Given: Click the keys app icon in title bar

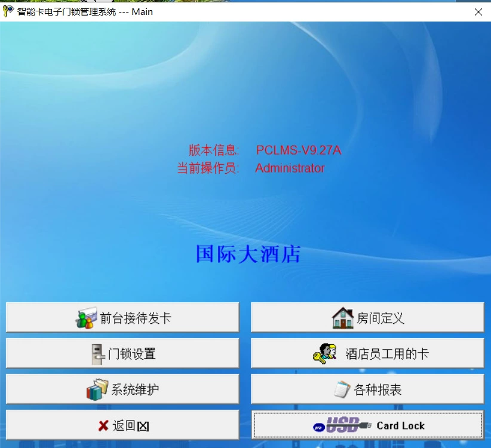Looking at the screenshot, I should [8, 11].
